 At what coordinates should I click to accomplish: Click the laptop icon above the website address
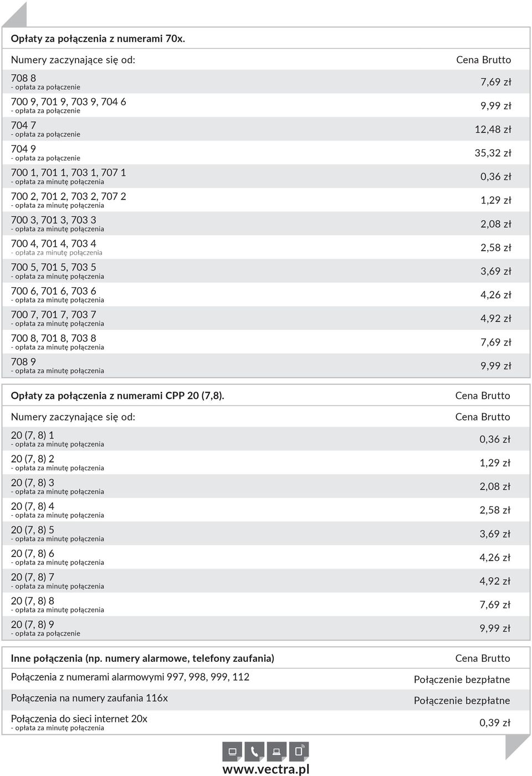277,752
